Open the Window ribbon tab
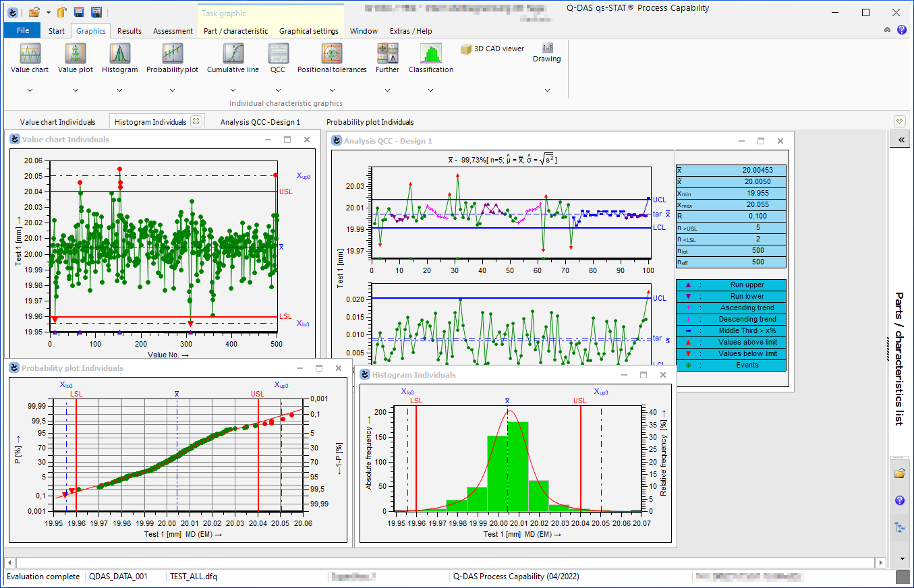 (364, 31)
